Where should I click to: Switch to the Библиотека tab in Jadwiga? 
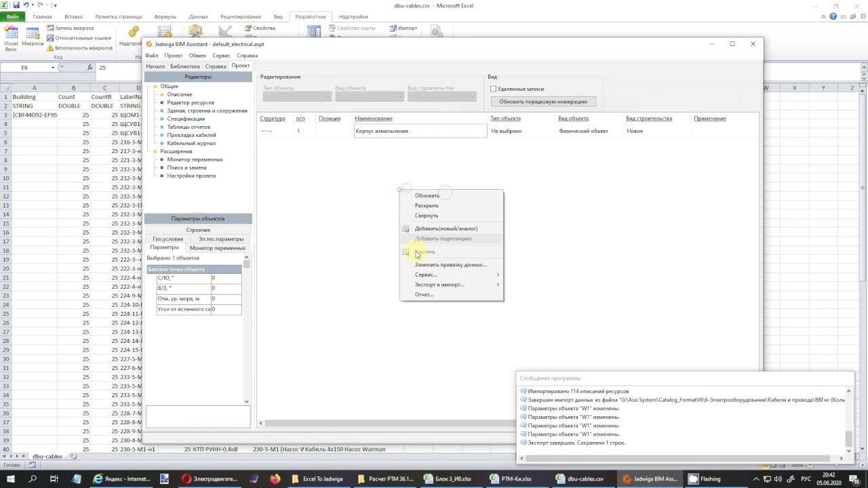click(x=185, y=66)
